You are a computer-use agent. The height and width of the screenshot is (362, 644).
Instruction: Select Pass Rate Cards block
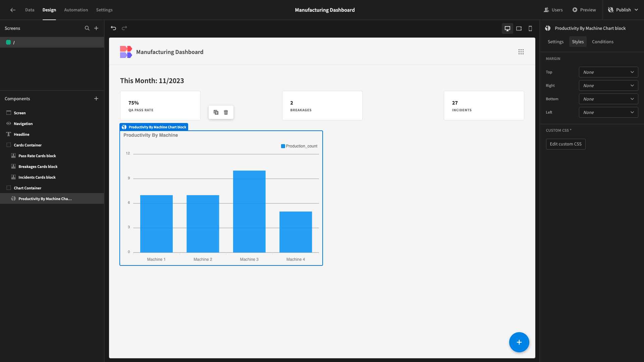[x=52, y=156]
